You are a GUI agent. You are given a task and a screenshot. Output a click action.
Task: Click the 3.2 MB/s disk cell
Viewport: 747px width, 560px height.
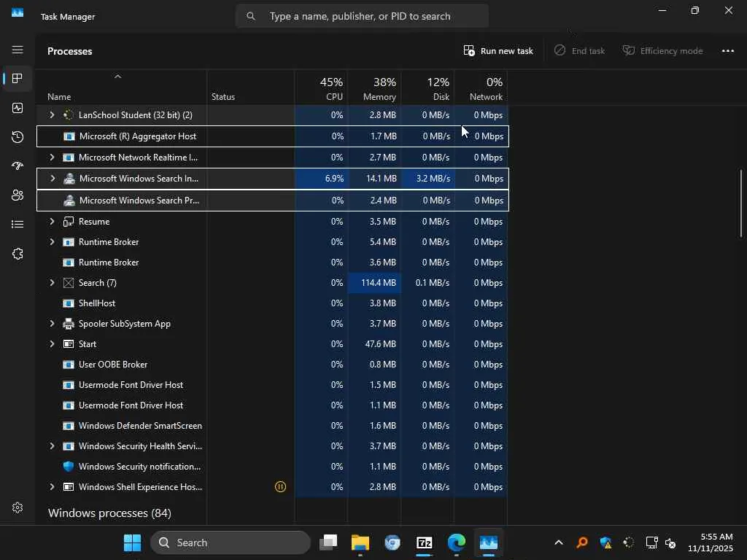(427, 179)
